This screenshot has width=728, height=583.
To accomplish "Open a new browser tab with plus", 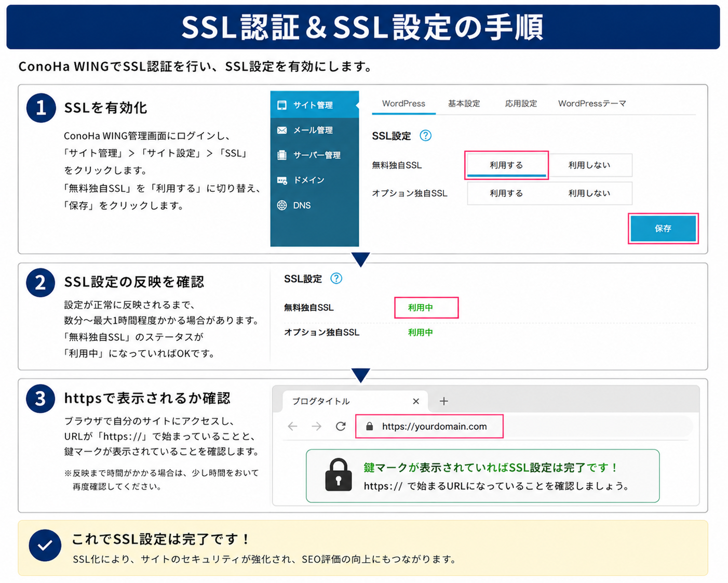I will point(443,401).
